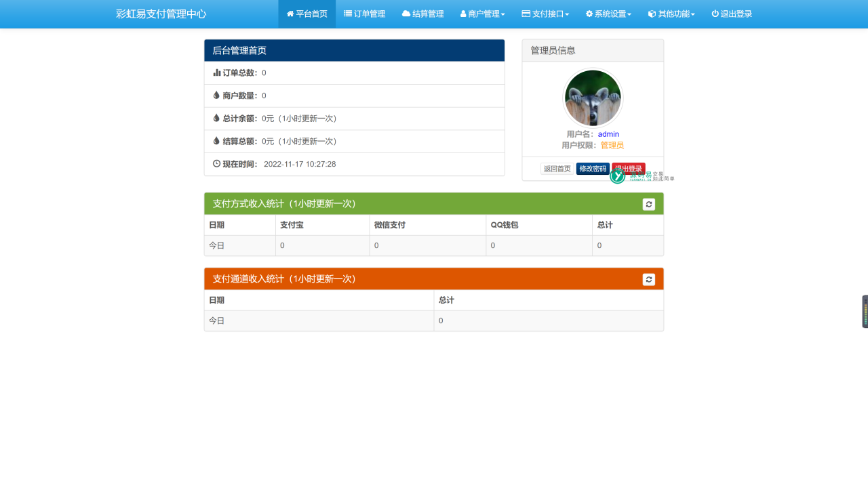Click the home icon in 平台首页
The height and width of the screenshot is (494, 868).
(290, 14)
